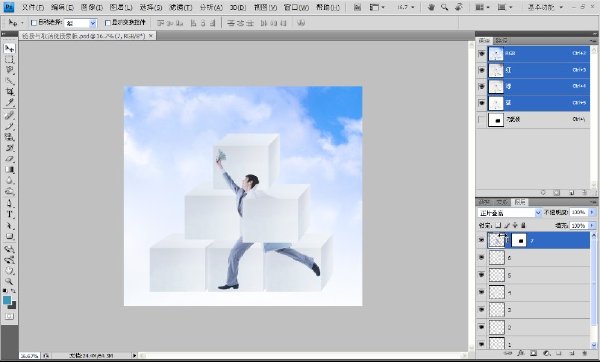The image size is (600, 362).
Task: Select the Healing Brush tool
Action: coord(10,116)
